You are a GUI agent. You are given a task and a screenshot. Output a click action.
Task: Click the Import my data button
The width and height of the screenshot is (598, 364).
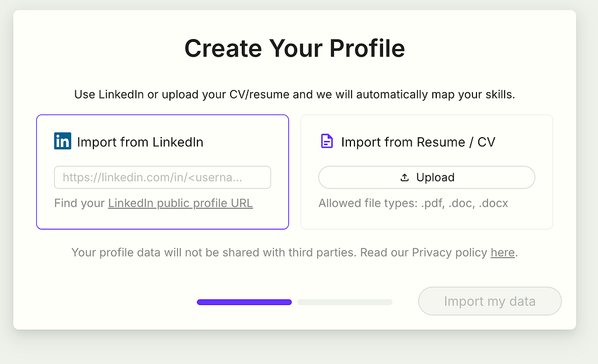point(490,301)
